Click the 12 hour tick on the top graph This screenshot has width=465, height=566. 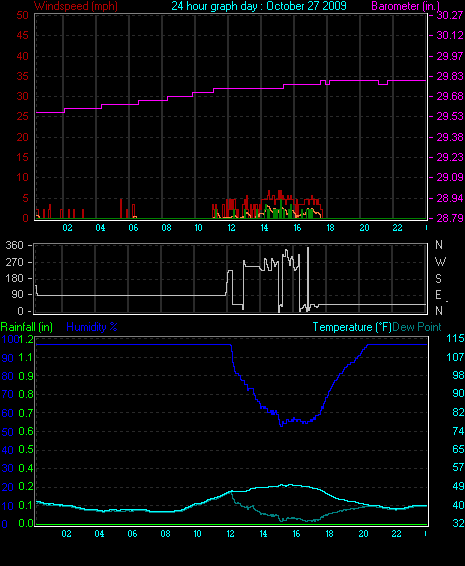pos(231,228)
